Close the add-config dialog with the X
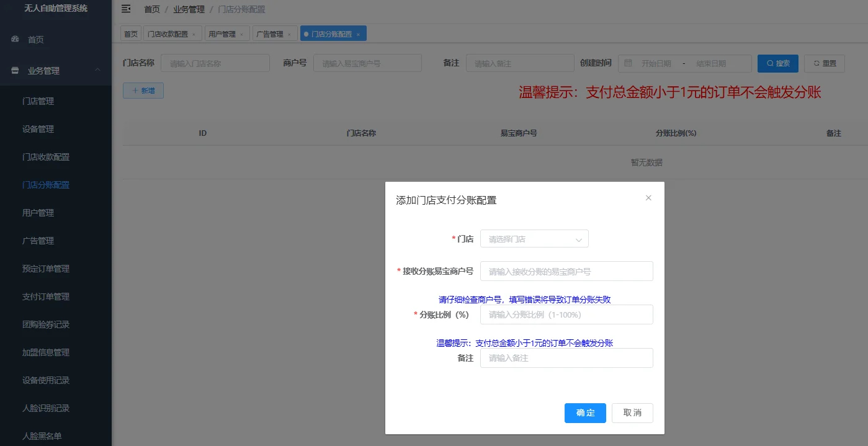 click(x=648, y=197)
